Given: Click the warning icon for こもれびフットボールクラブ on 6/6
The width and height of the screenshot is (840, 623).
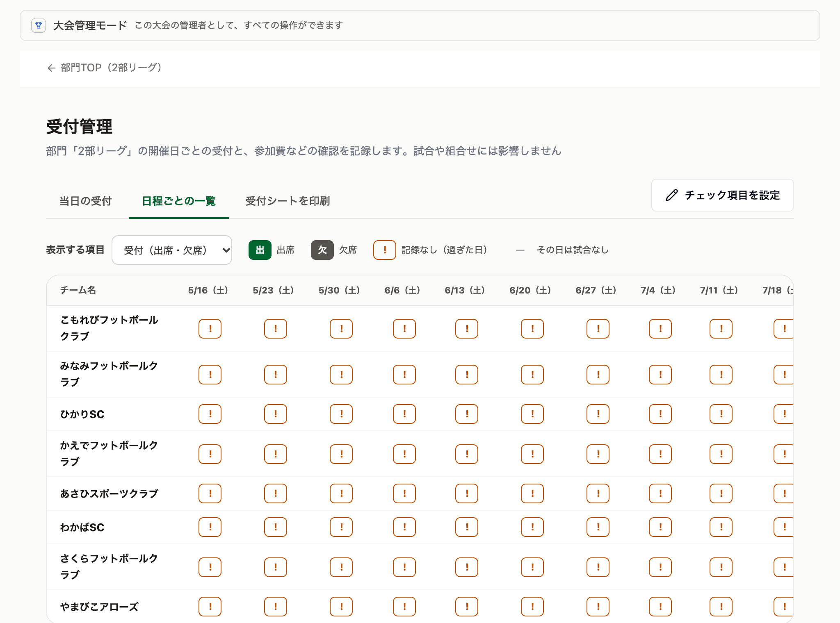Looking at the screenshot, I should [404, 329].
